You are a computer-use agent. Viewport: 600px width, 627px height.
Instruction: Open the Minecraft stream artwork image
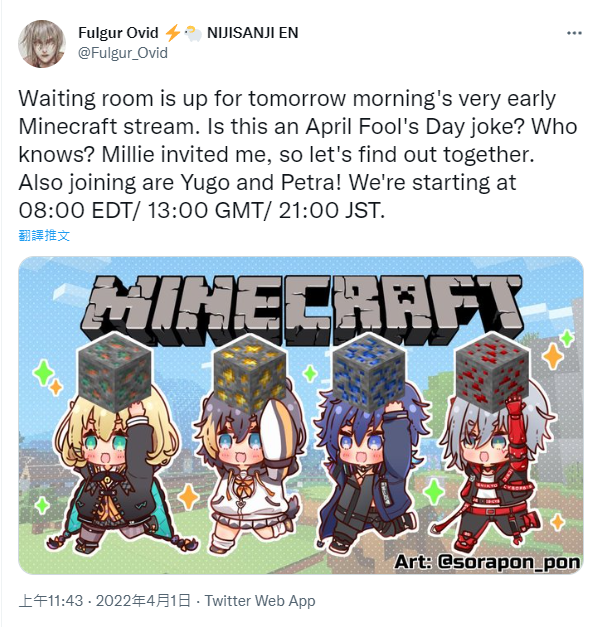click(301, 415)
